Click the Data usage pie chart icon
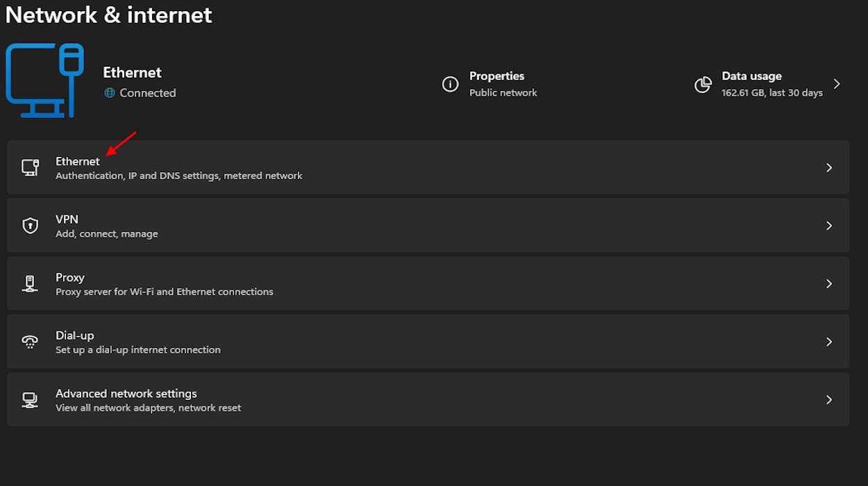This screenshot has height=486, width=868. [x=703, y=84]
